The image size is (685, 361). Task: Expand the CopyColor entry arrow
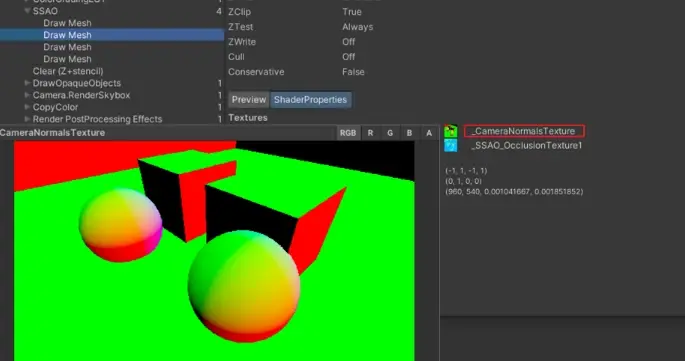(27, 107)
